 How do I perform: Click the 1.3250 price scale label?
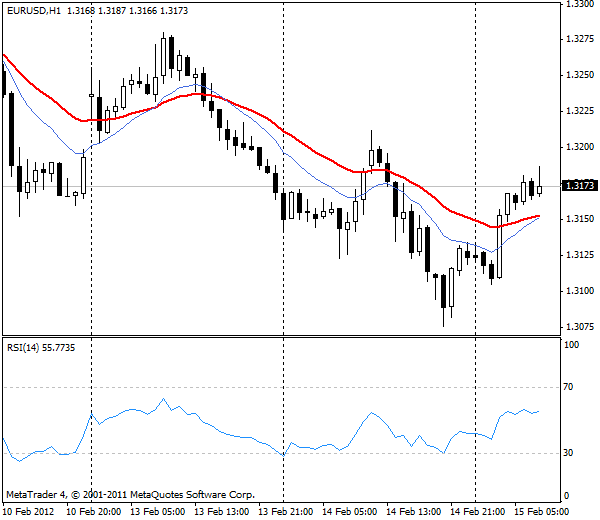click(x=580, y=75)
